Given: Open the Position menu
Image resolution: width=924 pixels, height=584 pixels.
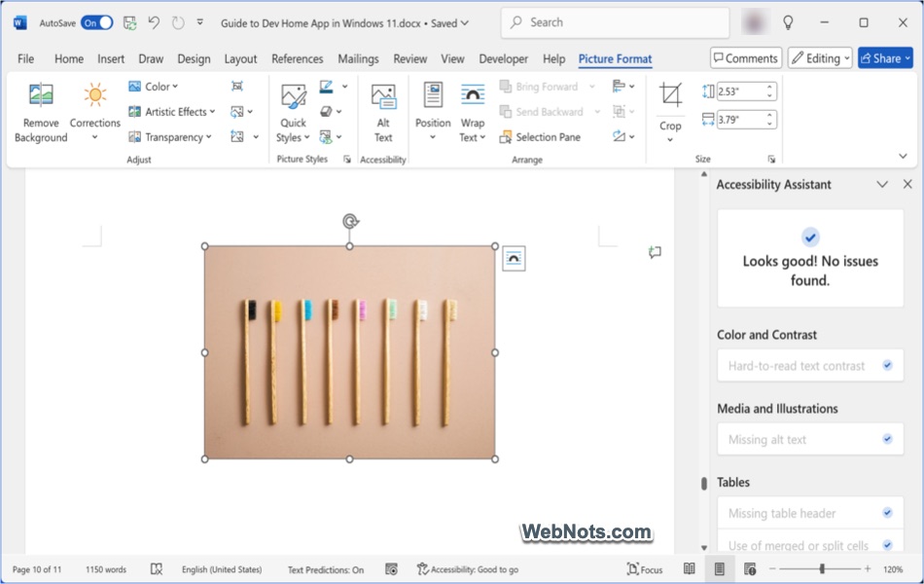Looking at the screenshot, I should coord(433,113).
